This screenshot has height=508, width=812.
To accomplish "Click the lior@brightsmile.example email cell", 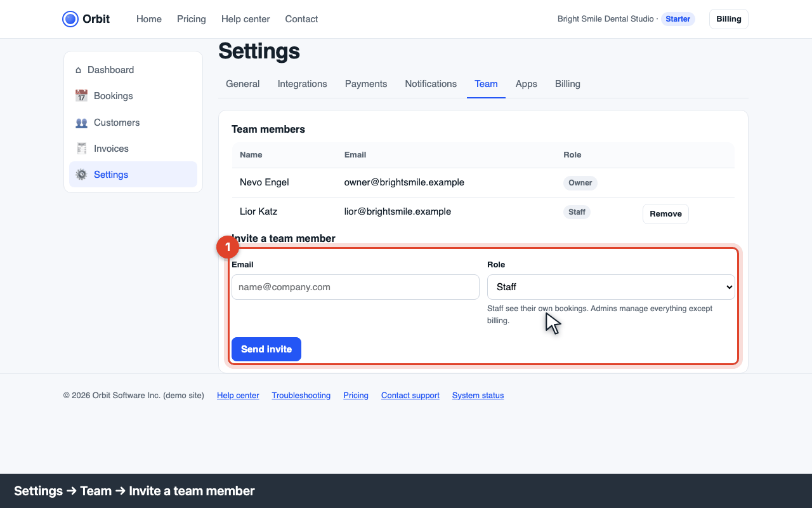I will 398,211.
